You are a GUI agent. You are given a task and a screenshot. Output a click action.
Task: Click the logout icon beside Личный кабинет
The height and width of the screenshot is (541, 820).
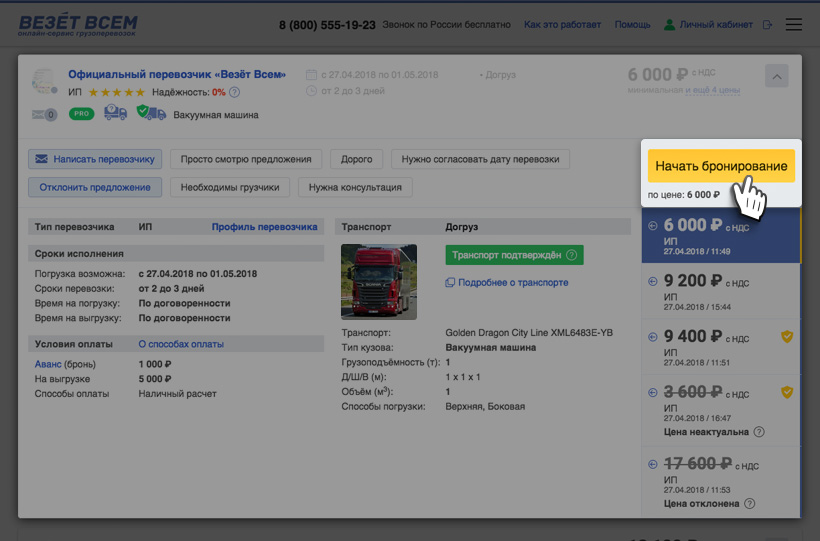767,24
